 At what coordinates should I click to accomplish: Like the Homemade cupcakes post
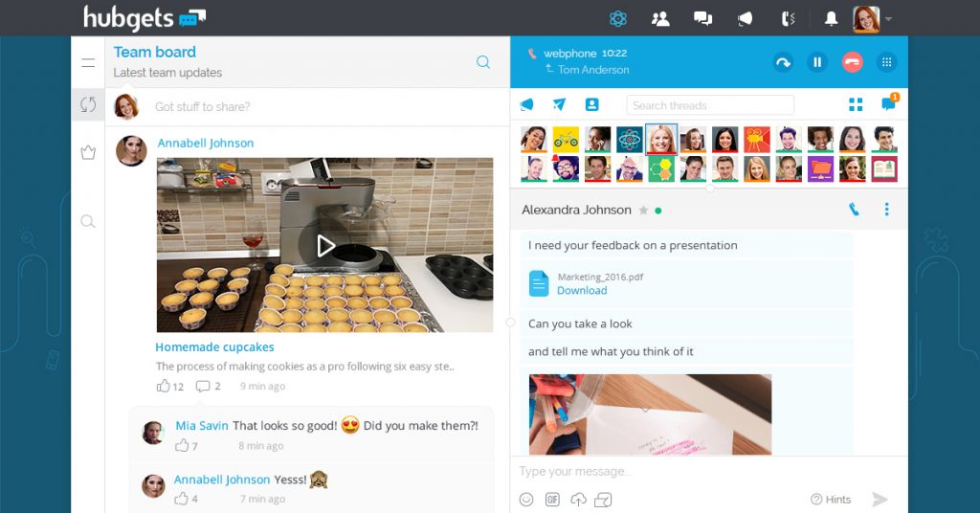(x=164, y=386)
